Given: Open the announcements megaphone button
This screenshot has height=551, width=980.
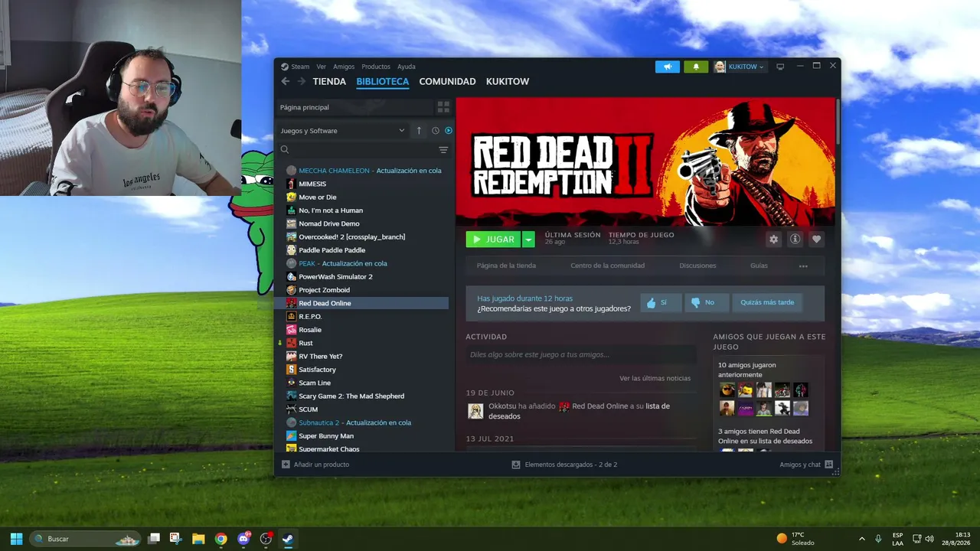Looking at the screenshot, I should [668, 67].
